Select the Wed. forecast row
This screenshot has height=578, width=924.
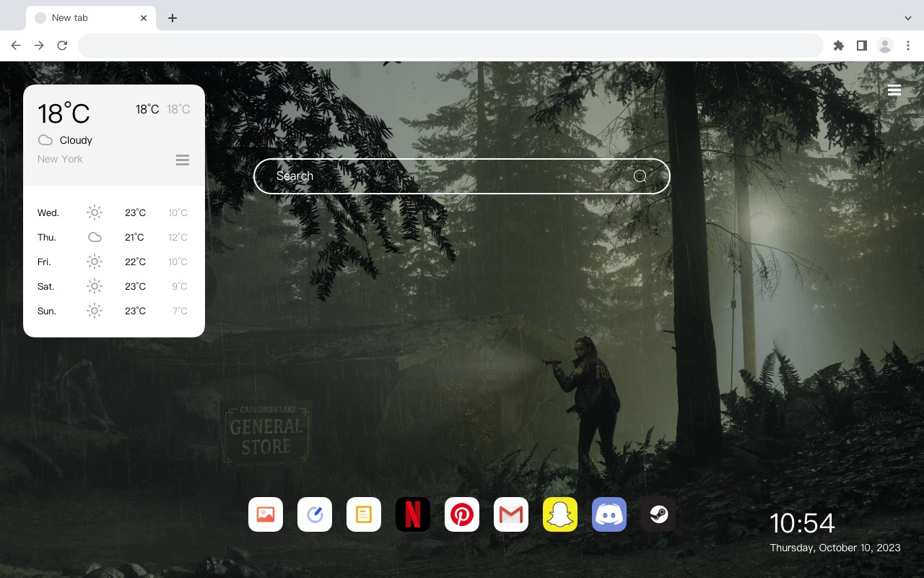(x=113, y=212)
